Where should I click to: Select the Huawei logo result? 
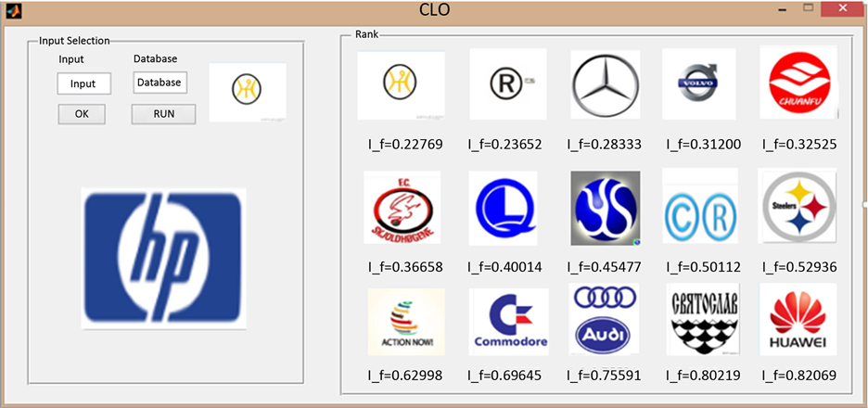(797, 320)
